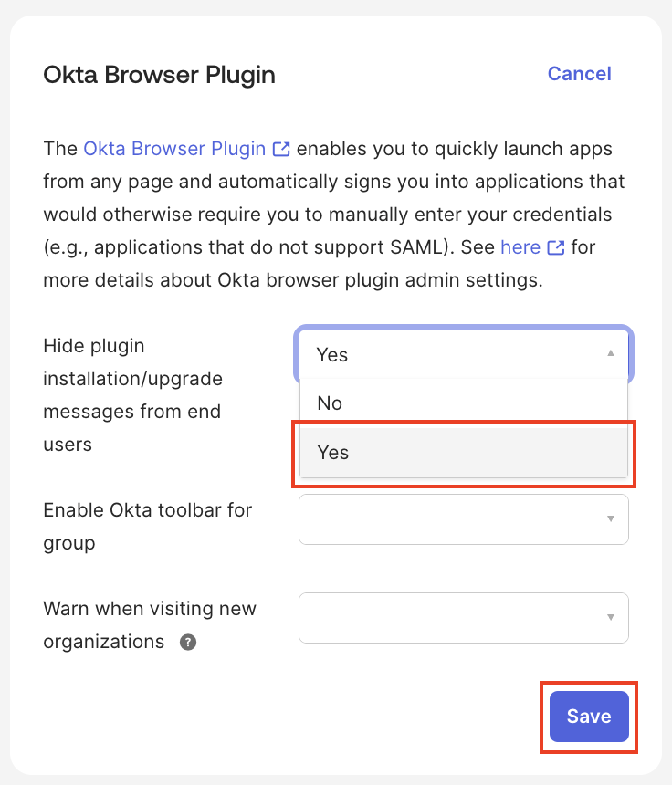Click the Enable Okta toolbar dropdown arrow
Viewport: 672px width, 785px height.
tap(611, 518)
